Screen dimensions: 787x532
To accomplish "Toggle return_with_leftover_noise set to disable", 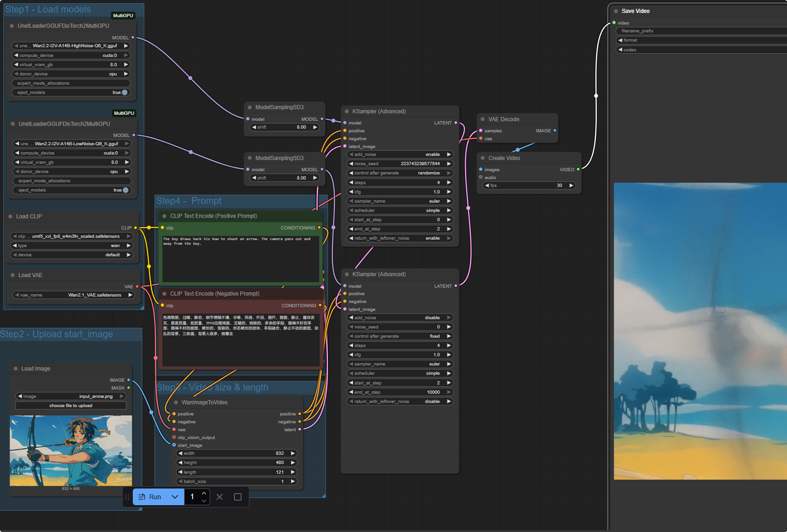I will 400,402.
